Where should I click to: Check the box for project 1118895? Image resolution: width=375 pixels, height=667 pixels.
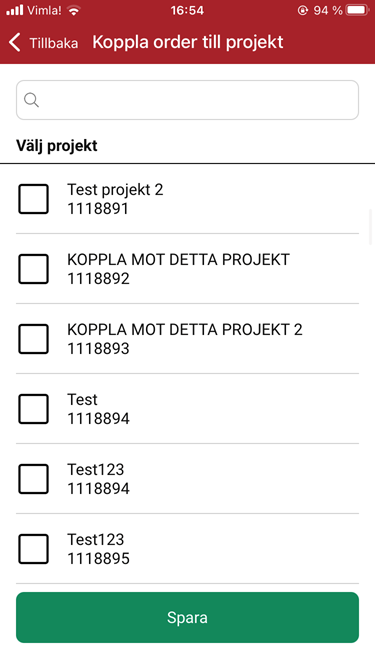coord(33,549)
